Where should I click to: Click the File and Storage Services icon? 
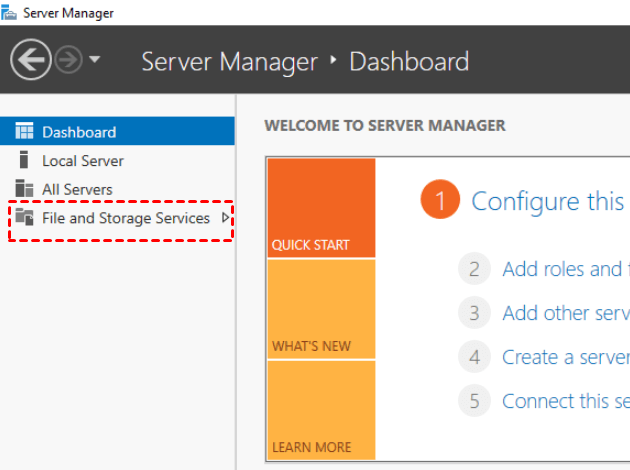(x=25, y=218)
